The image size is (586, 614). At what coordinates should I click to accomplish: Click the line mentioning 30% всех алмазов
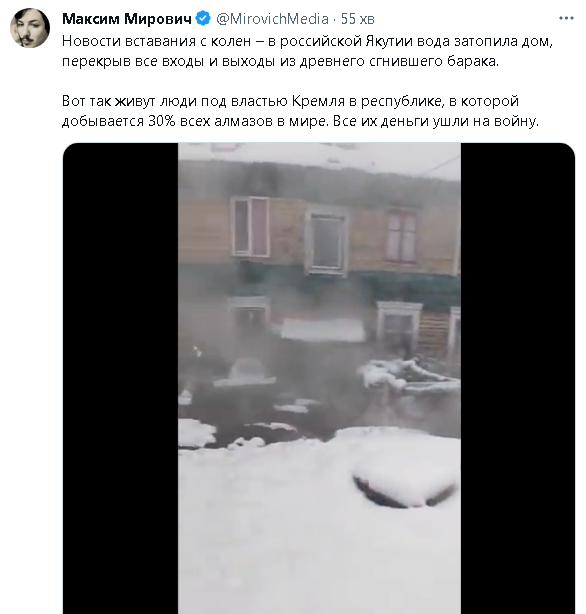pos(300,121)
